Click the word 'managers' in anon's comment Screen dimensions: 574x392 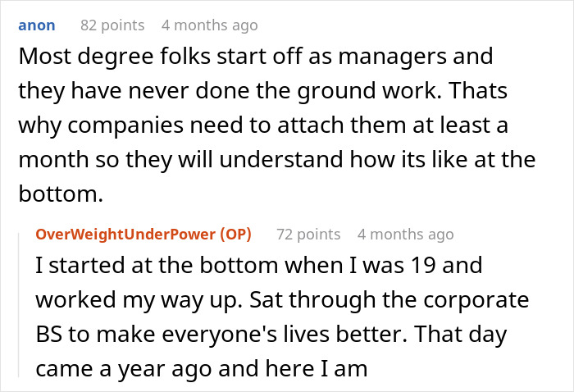point(392,57)
